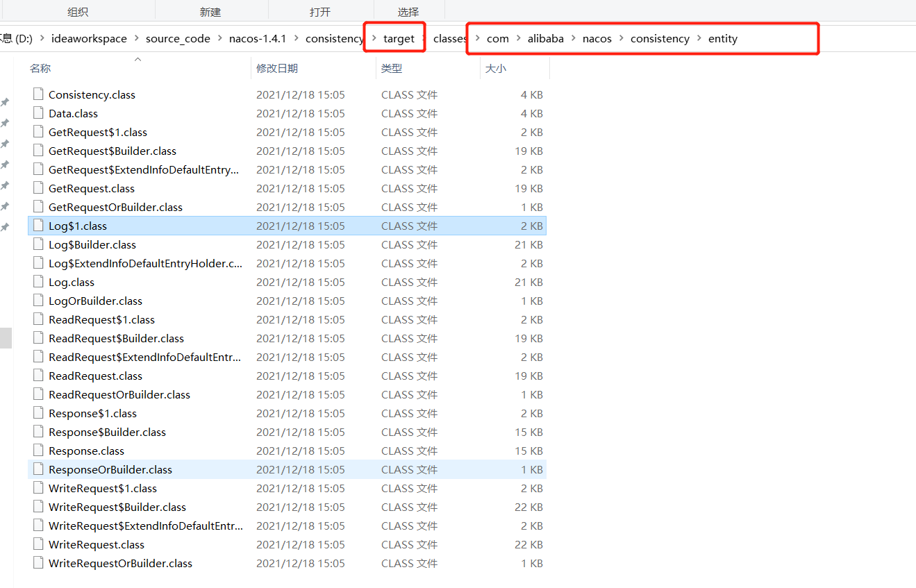Navigate to nacos-1.4.1 folder breadcrumb
Screen dimensions: 916x588
point(258,39)
